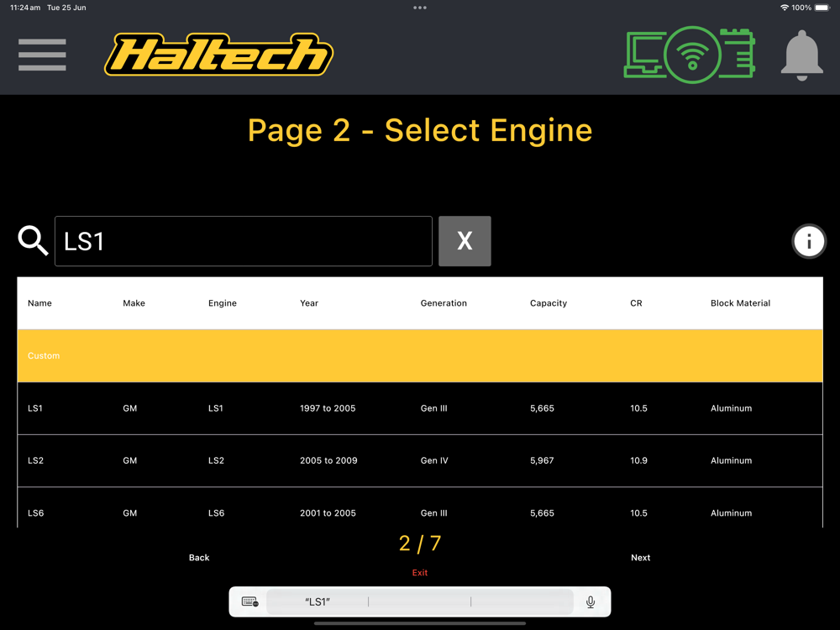Viewport: 840px width, 630px height.
Task: Tap the three-dot multitasking control
Action: [420, 8]
